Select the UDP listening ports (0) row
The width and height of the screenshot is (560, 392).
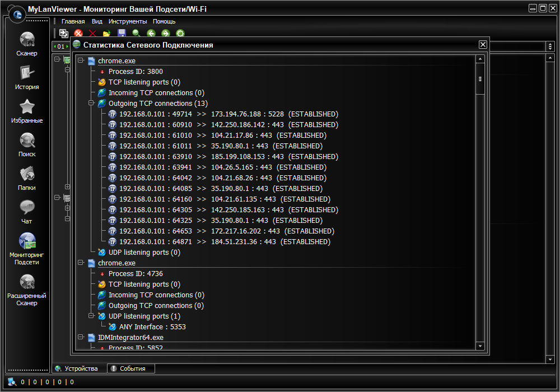(144, 253)
